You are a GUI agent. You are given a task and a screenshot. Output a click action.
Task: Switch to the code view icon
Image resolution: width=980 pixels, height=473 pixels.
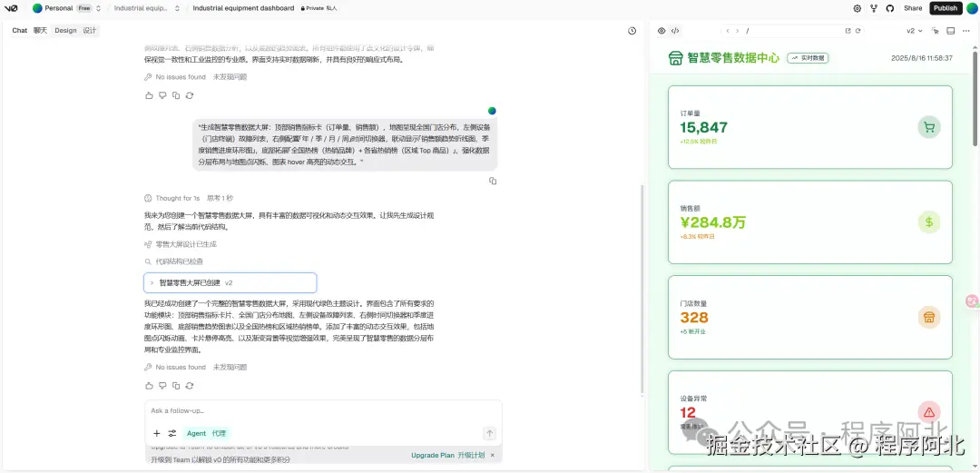[675, 31]
